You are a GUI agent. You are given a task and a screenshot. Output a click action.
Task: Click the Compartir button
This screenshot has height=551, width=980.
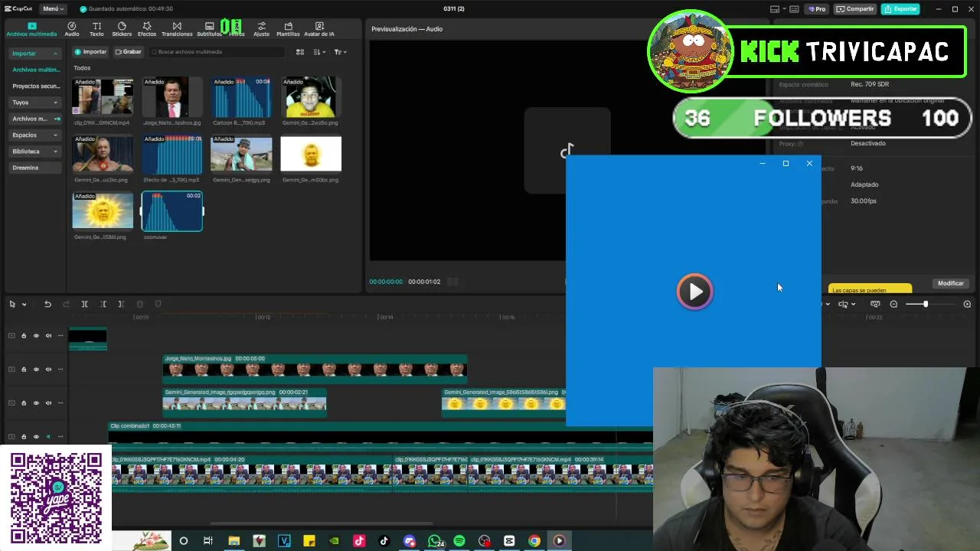pos(855,9)
